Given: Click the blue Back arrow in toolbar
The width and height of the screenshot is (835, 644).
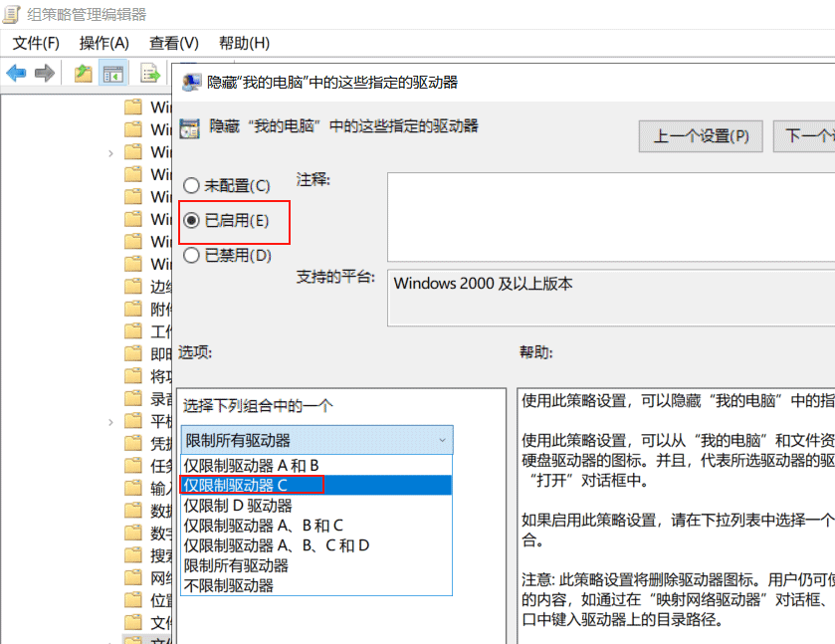Looking at the screenshot, I should [x=16, y=73].
